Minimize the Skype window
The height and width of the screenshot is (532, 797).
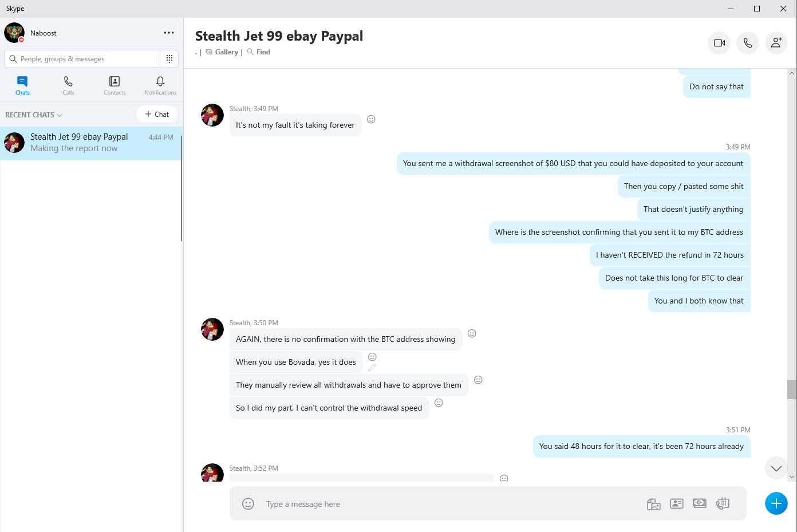[x=731, y=9]
